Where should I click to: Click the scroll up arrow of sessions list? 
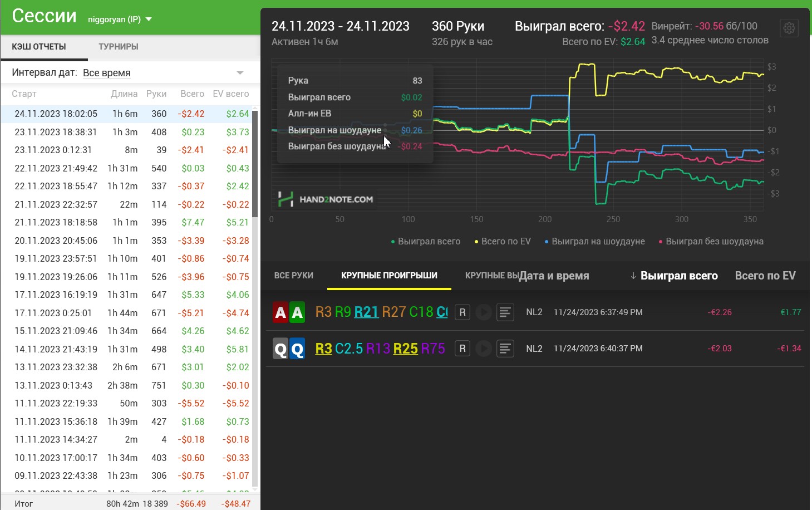click(x=255, y=107)
